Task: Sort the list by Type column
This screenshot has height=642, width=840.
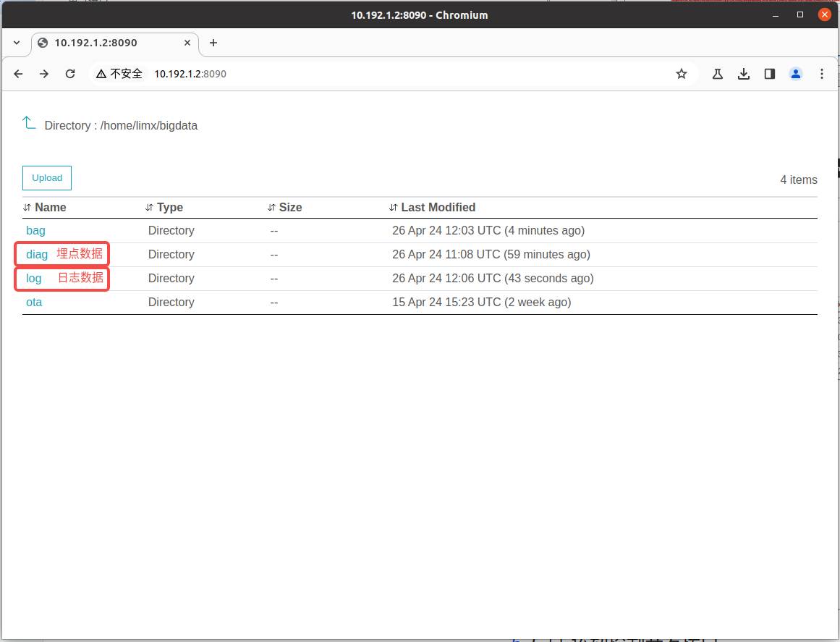Action: tap(164, 208)
